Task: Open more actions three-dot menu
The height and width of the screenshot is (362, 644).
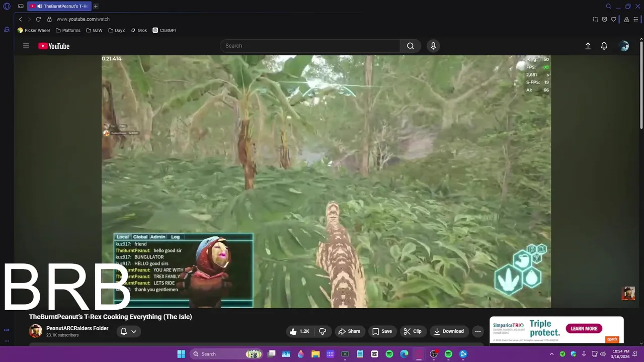Action: click(478, 331)
